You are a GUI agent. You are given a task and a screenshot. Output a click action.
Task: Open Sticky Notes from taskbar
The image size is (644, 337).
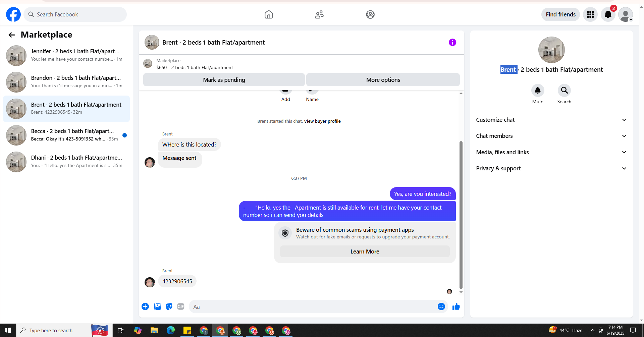(x=187, y=330)
